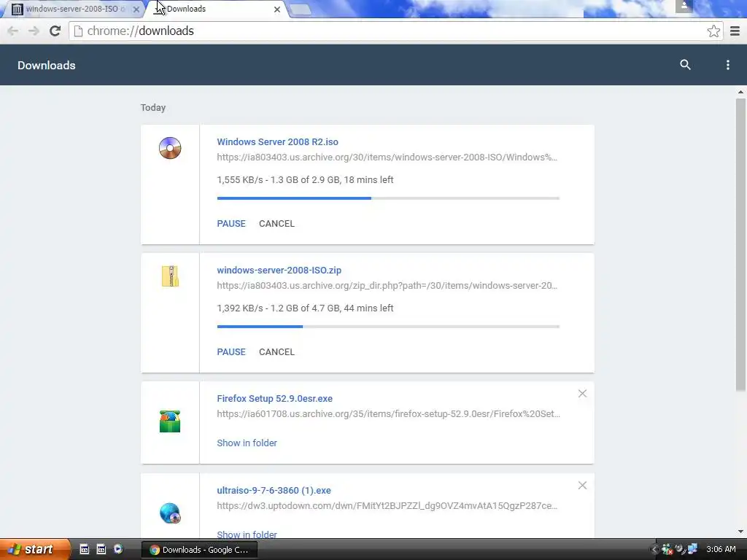Open the windows-server-2008-ISO.zip file link
The image size is (747, 560).
click(x=279, y=270)
